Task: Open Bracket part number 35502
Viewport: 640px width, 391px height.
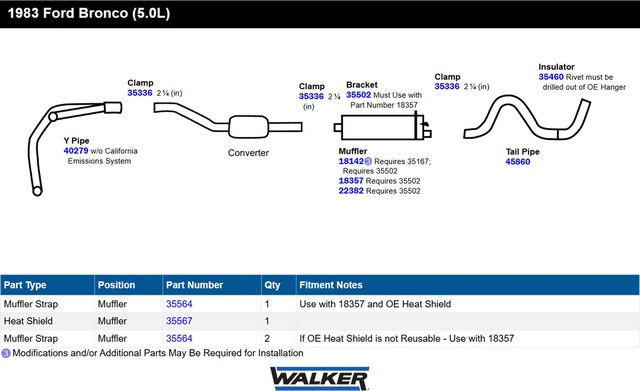Action: pyautogui.click(x=358, y=95)
